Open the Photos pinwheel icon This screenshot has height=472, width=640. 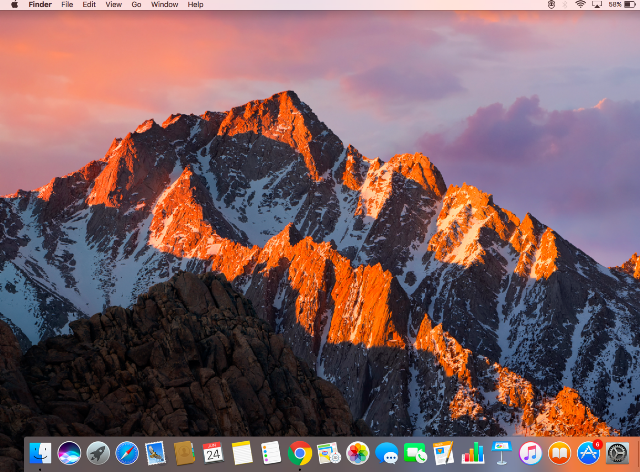point(358,453)
